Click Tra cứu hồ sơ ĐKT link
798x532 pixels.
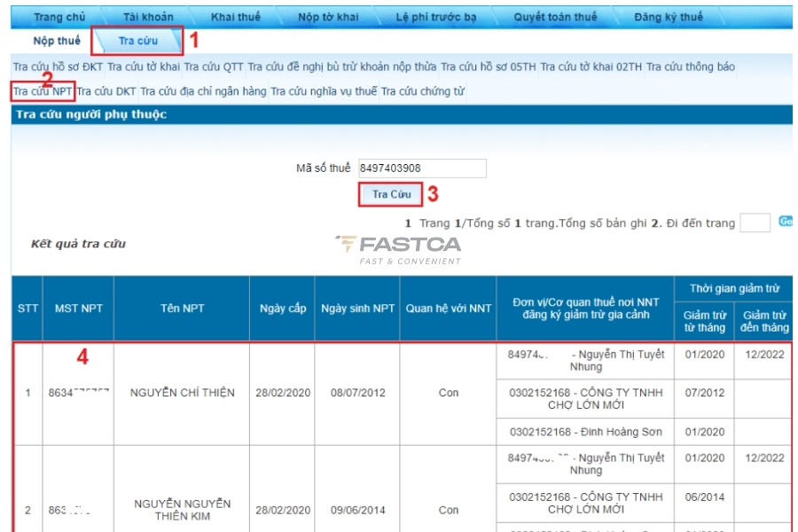pyautogui.click(x=58, y=66)
